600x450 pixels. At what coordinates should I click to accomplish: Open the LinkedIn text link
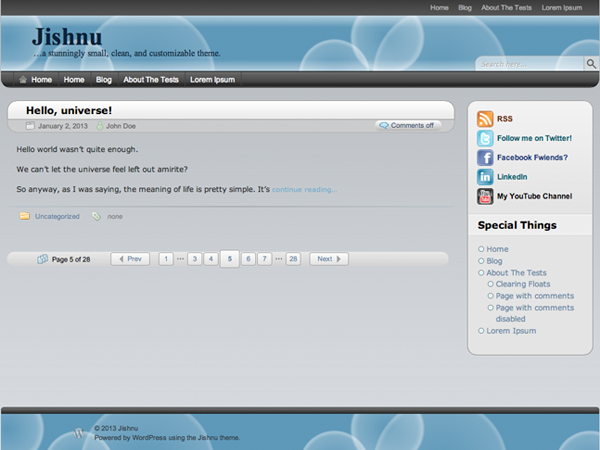coord(512,177)
